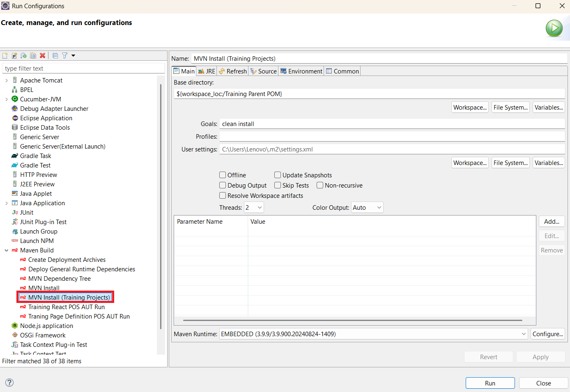Image resolution: width=570 pixels, height=392 pixels.
Task: Click in the Profiles input field
Action: click(392, 137)
